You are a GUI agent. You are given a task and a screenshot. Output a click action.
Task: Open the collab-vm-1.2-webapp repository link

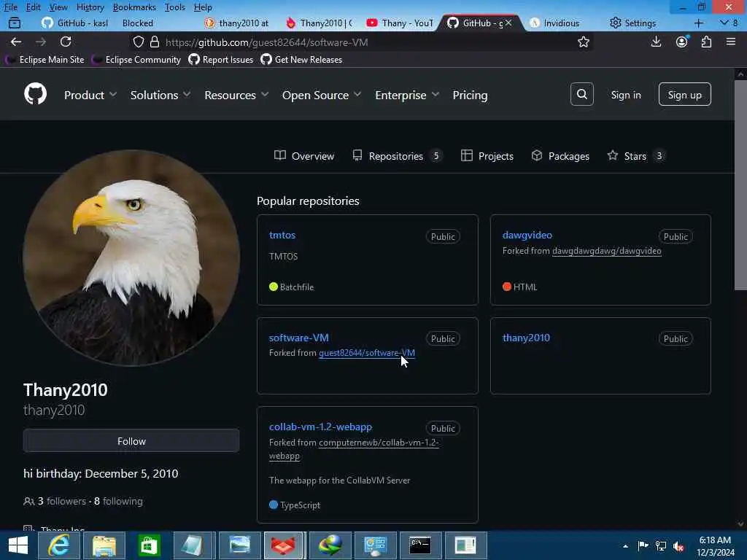click(320, 427)
